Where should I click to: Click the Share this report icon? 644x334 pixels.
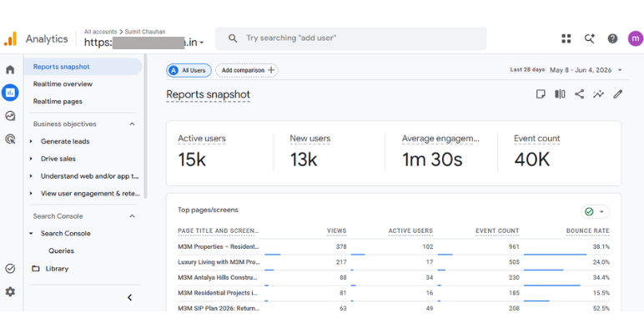[x=579, y=94]
